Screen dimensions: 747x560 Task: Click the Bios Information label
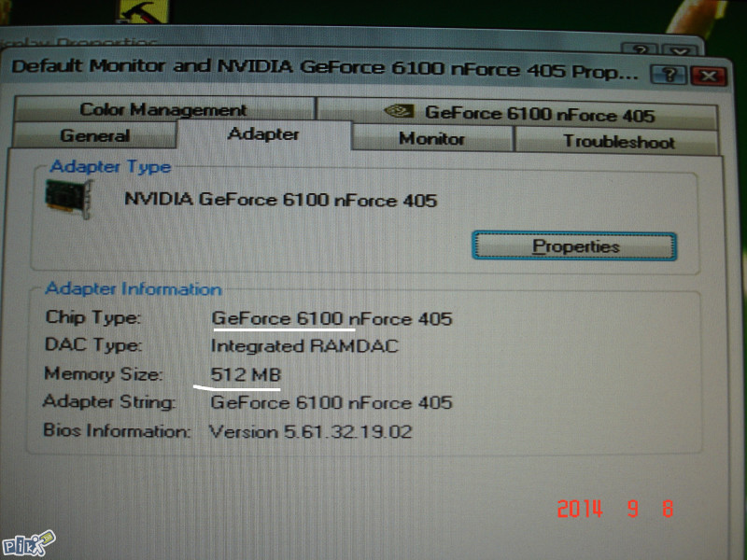(117, 430)
